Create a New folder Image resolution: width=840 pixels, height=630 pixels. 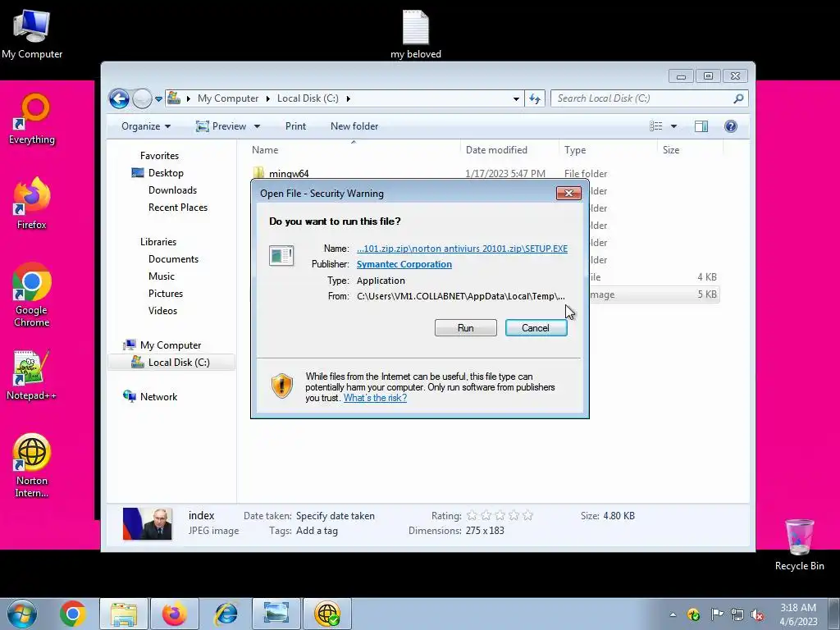(354, 126)
